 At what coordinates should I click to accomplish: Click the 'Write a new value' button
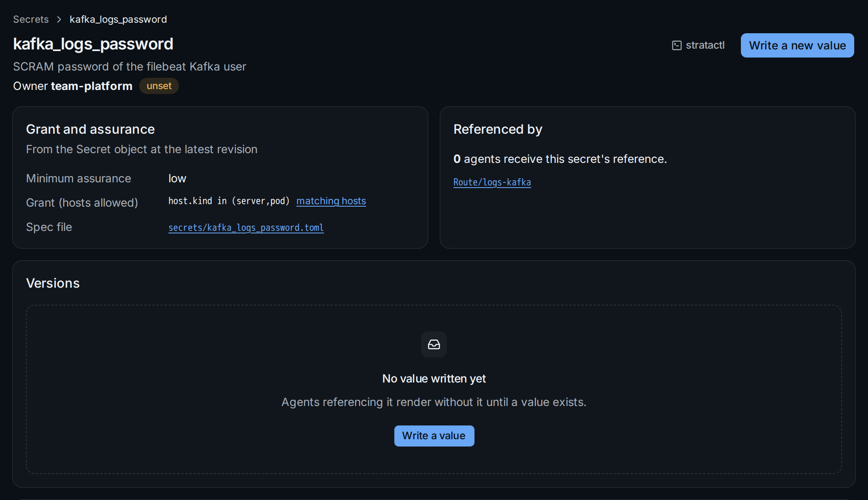[797, 45]
